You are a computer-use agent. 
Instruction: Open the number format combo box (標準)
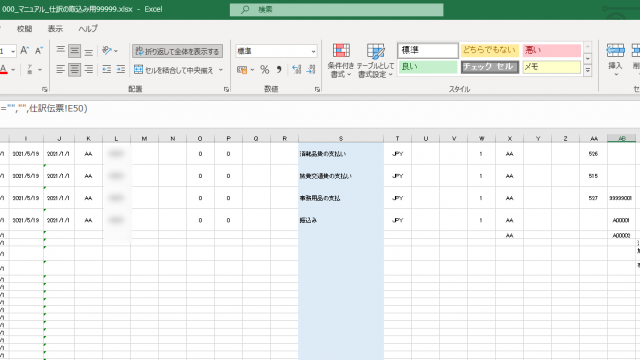(276, 51)
